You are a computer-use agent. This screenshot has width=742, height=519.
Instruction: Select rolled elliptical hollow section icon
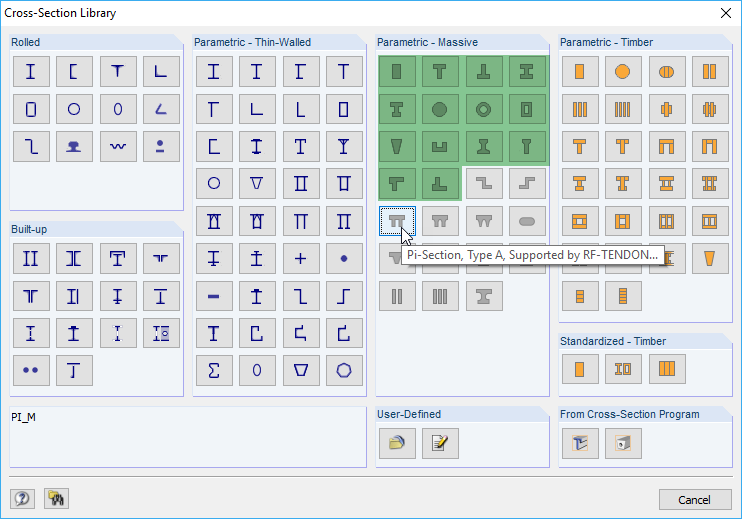pyautogui.click(x=118, y=109)
